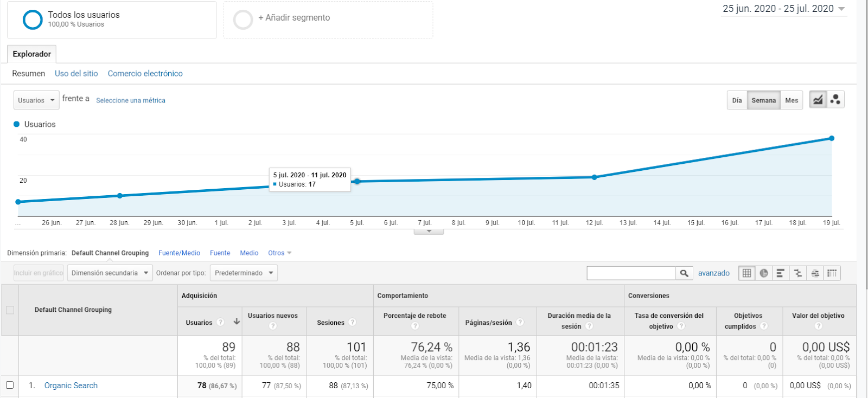Click the sort arrow on Usuarios column
Image resolution: width=868 pixels, height=398 pixels.
click(x=237, y=322)
